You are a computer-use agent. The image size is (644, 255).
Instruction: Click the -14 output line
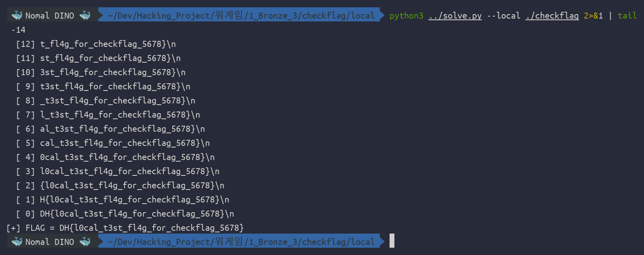[18, 30]
